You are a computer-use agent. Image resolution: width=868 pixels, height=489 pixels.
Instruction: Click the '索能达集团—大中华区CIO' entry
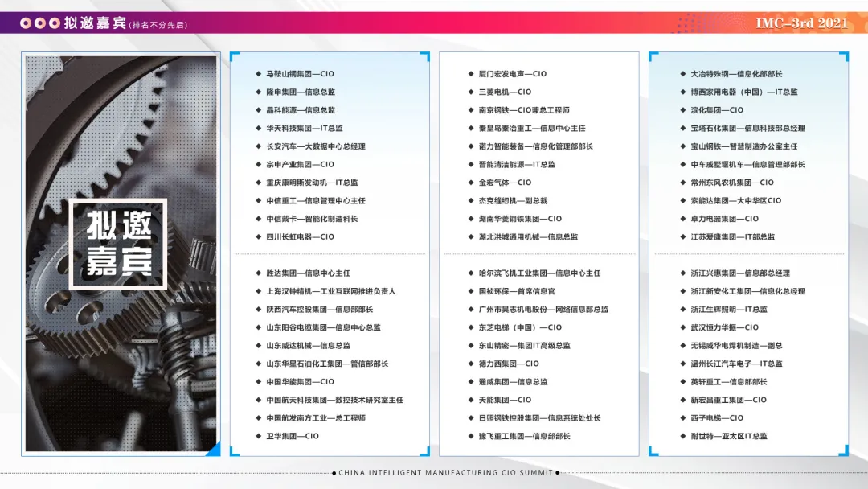(x=736, y=200)
